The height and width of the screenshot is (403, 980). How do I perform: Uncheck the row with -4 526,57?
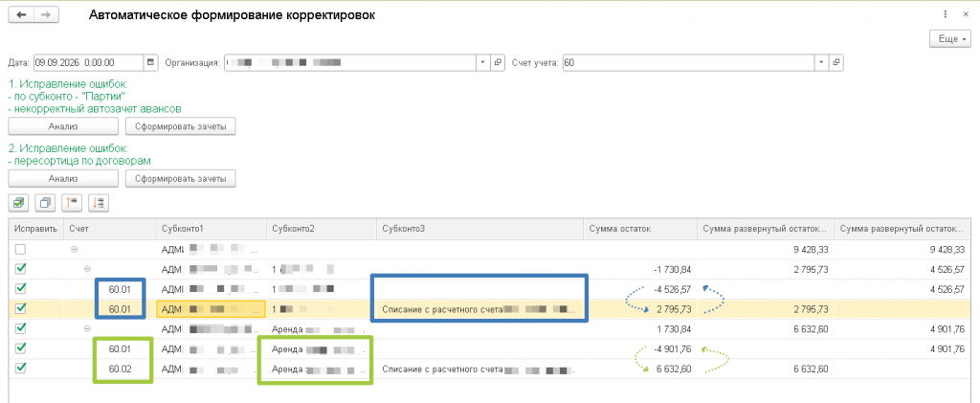point(21,289)
